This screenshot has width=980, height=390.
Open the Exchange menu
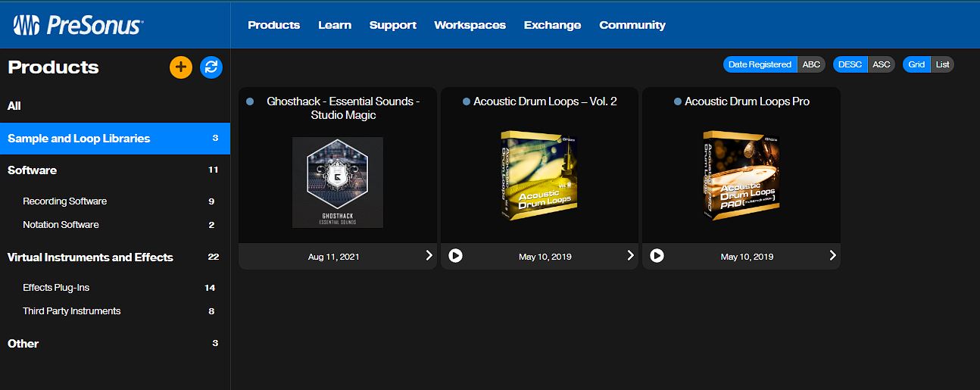click(553, 25)
